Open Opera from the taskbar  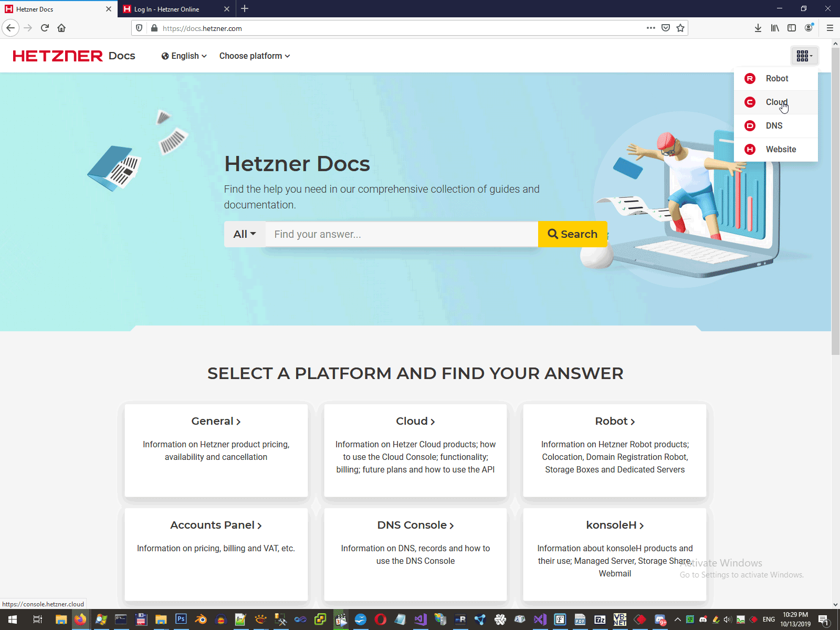[381, 619]
